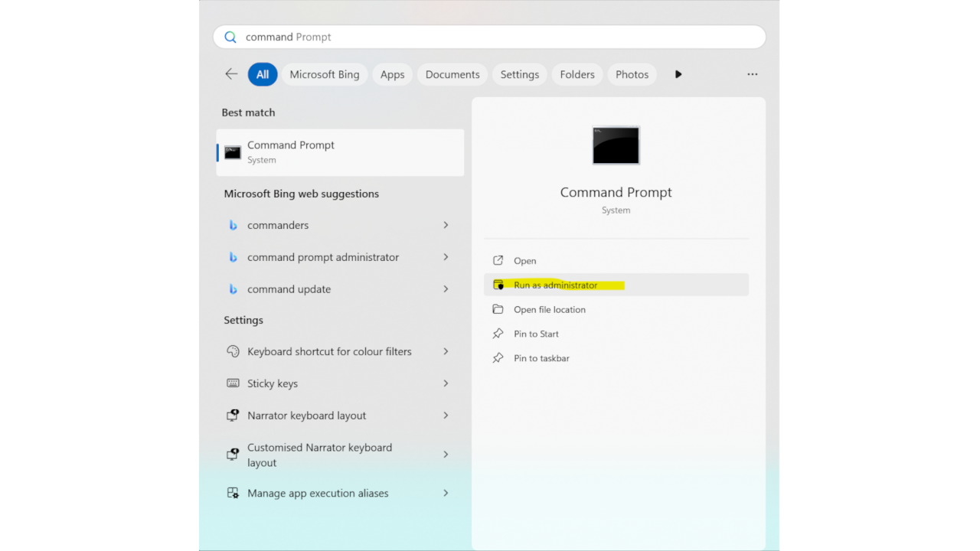This screenshot has width=980, height=551.
Task: Click the large Command Prompt preview icon
Action: [x=616, y=145]
